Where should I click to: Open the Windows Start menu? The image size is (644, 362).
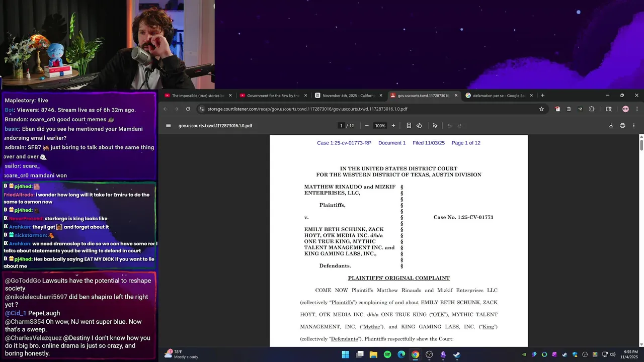click(x=346, y=354)
